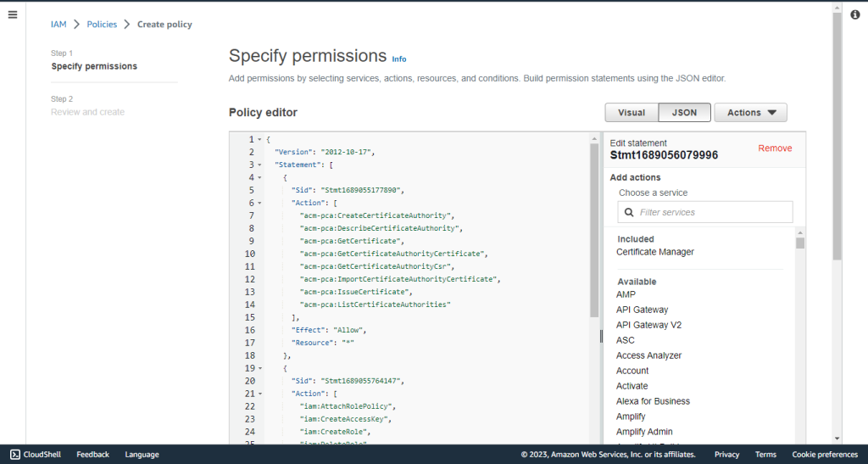Open Privacy link in the footer
This screenshot has width=868, height=464.
726,455
